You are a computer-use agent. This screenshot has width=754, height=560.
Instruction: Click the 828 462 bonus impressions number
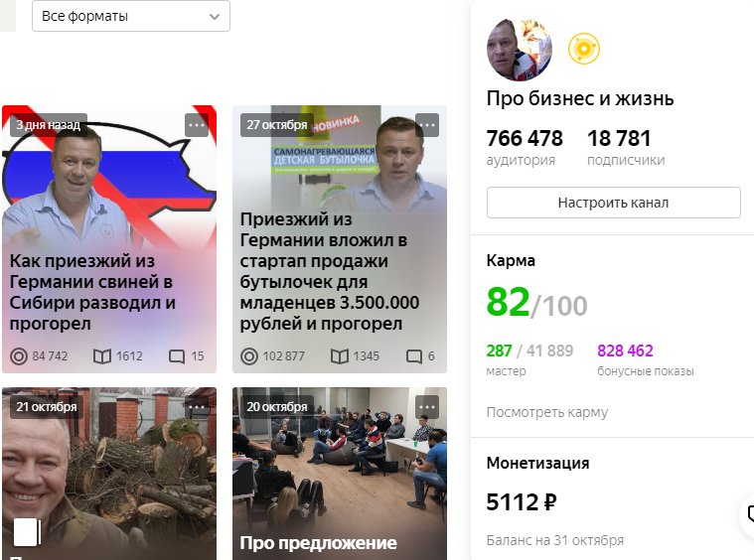coord(625,350)
